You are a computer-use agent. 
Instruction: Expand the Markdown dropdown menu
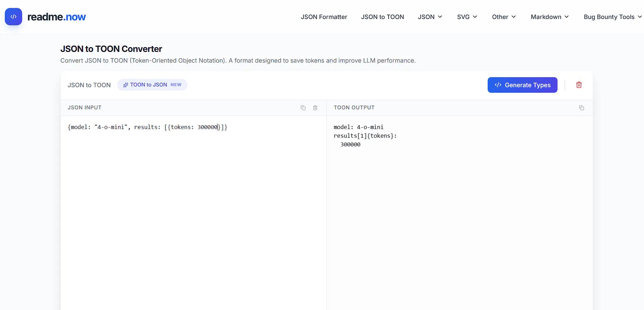(550, 17)
